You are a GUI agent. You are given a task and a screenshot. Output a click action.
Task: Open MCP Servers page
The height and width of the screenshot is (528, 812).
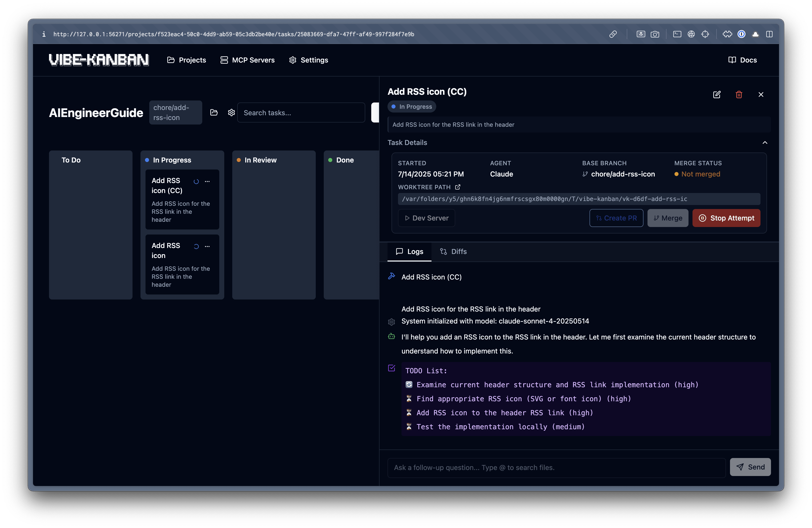pyautogui.click(x=247, y=60)
